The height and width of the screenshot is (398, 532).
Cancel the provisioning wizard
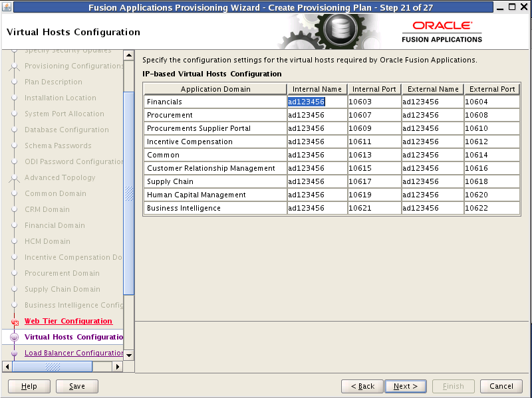[x=501, y=386]
